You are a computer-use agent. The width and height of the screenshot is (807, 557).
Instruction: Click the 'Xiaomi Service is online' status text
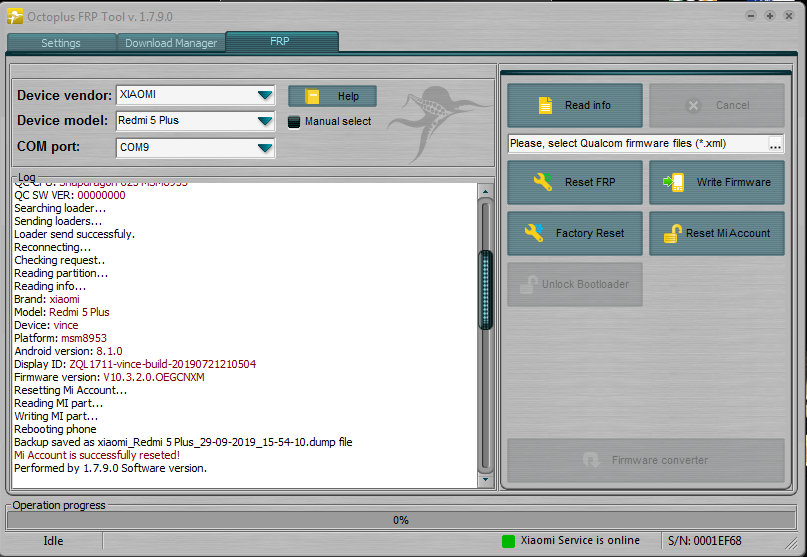pos(580,541)
